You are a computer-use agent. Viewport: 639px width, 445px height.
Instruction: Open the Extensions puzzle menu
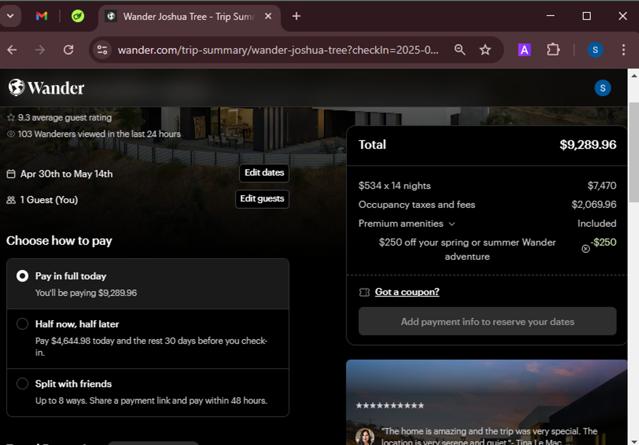(553, 50)
